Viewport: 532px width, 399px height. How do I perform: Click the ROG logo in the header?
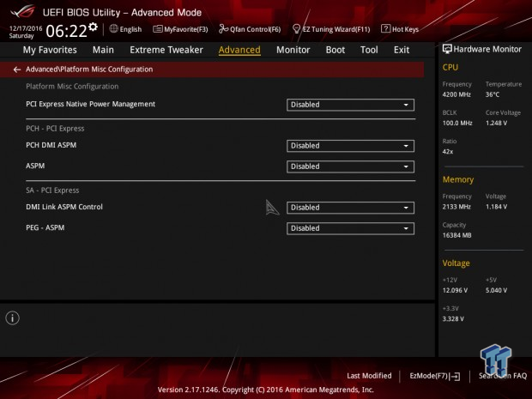click(22, 11)
